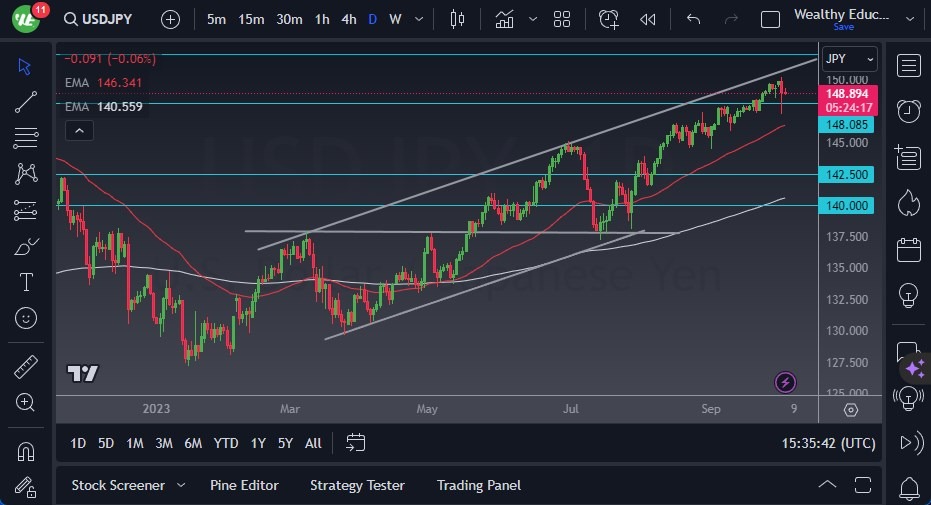Add symbol with the plus compare button
Image resolution: width=931 pixels, height=505 pixels.
[x=170, y=19]
